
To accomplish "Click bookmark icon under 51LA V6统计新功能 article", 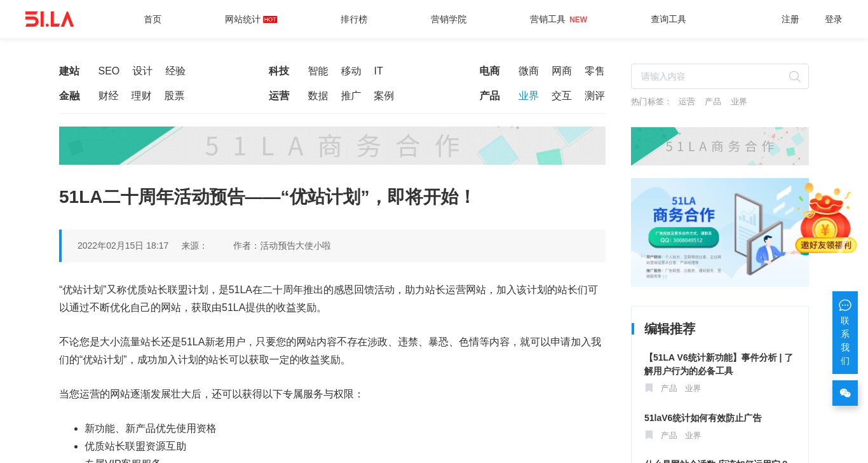I will point(649,388).
